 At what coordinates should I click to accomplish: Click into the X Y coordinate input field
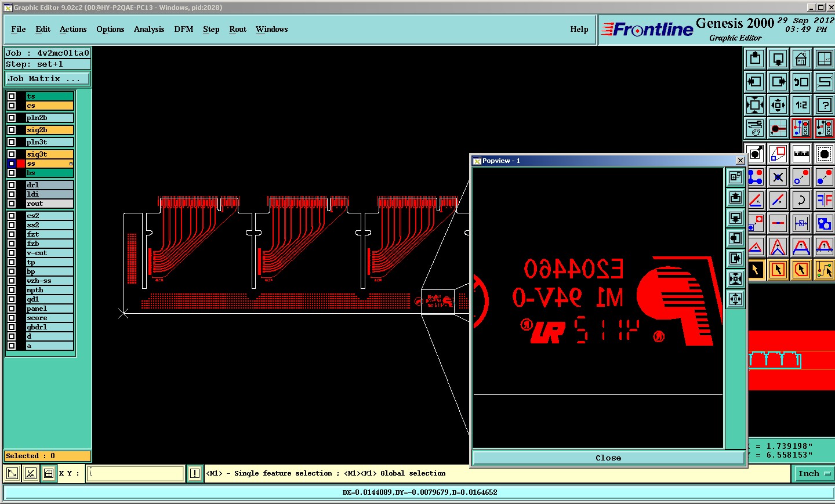[136, 473]
